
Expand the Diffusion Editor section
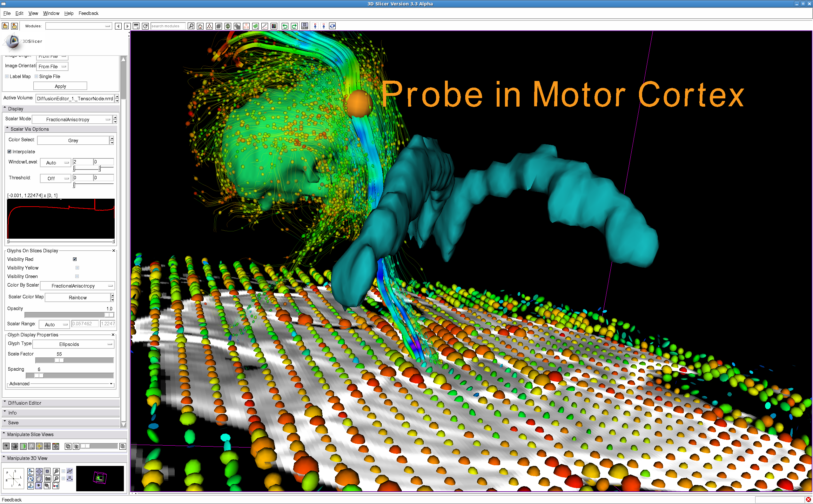25,403
